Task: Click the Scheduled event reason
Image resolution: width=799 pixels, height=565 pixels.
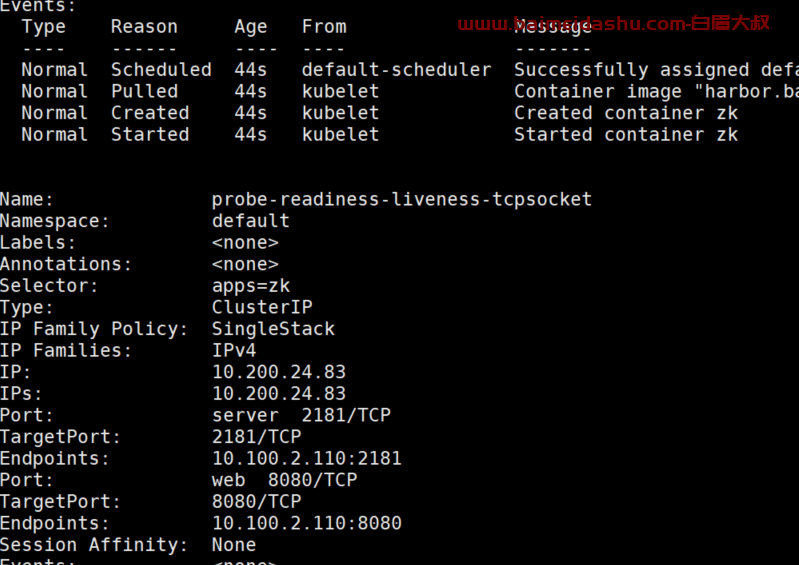Action: [161, 70]
